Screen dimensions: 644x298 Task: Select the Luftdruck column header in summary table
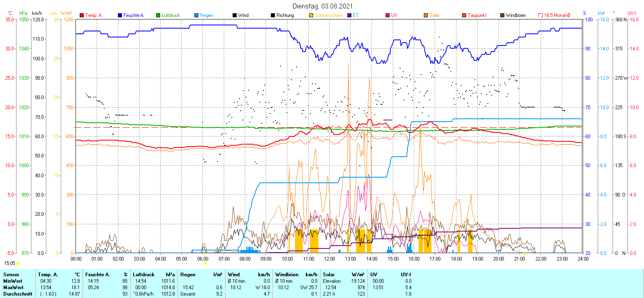pyautogui.click(x=144, y=275)
